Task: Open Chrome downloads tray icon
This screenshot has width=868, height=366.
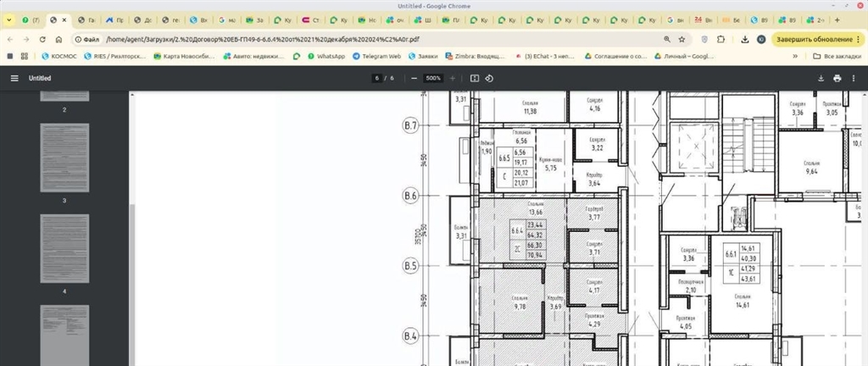Action: [x=745, y=39]
